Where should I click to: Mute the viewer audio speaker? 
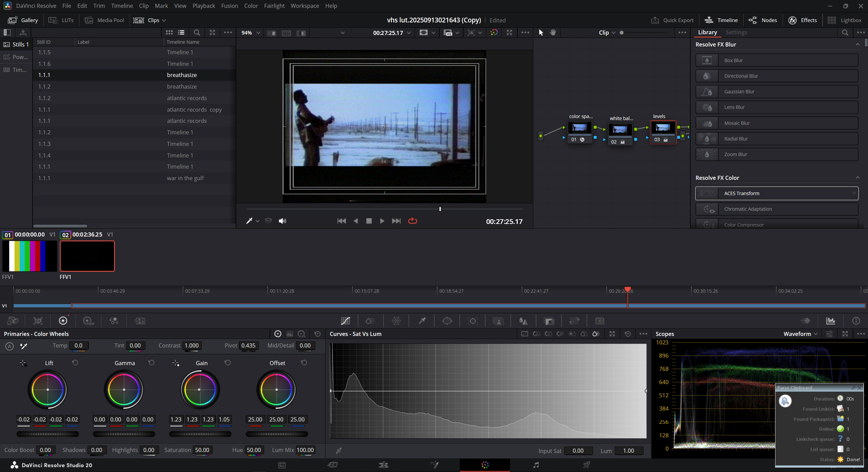tap(282, 221)
